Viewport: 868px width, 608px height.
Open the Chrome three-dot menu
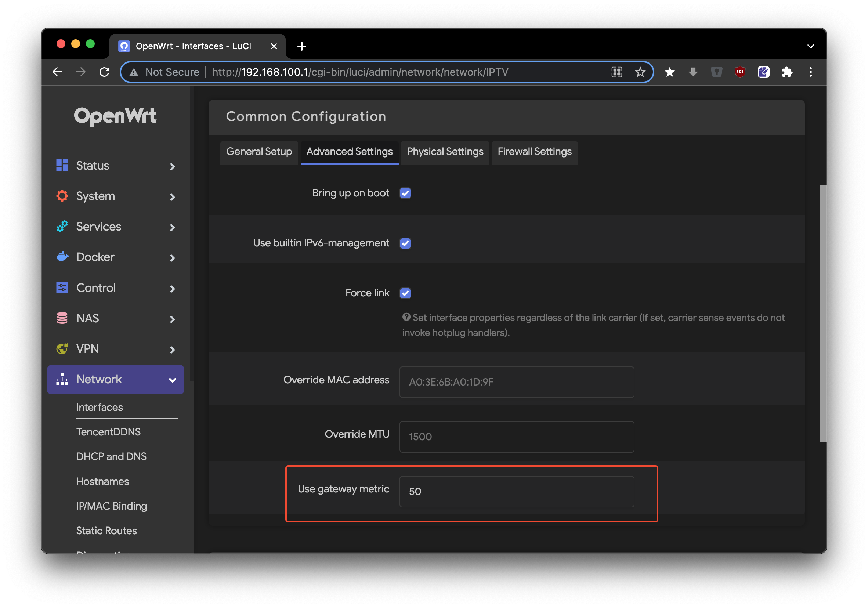tap(810, 72)
